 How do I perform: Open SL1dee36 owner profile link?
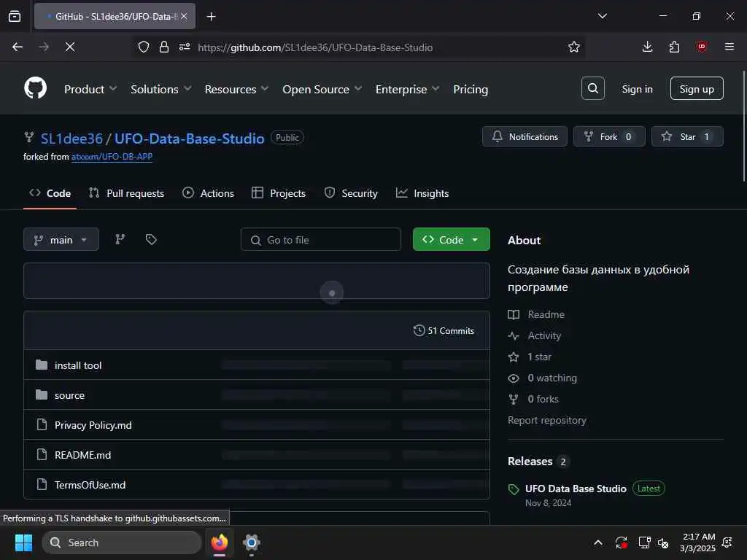(71, 138)
